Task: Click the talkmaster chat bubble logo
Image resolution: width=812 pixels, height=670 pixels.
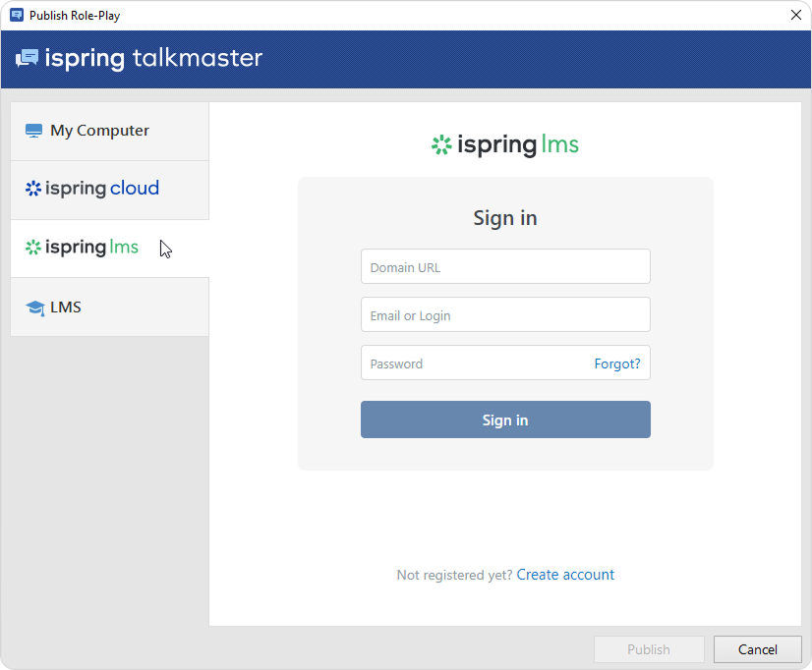Action: point(27,59)
